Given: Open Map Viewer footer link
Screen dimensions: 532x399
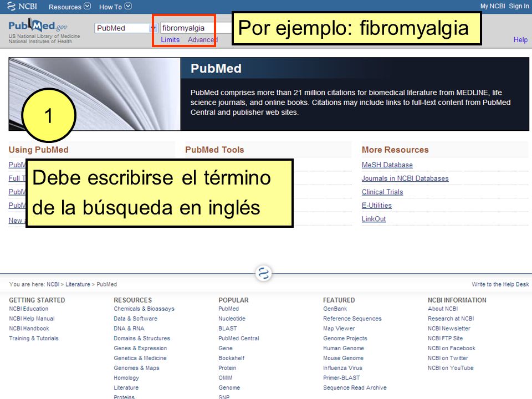Looking at the screenshot, I should click(339, 329).
